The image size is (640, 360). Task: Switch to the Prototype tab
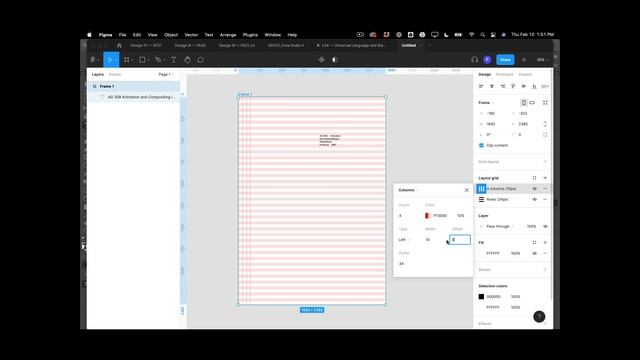pyautogui.click(x=504, y=74)
